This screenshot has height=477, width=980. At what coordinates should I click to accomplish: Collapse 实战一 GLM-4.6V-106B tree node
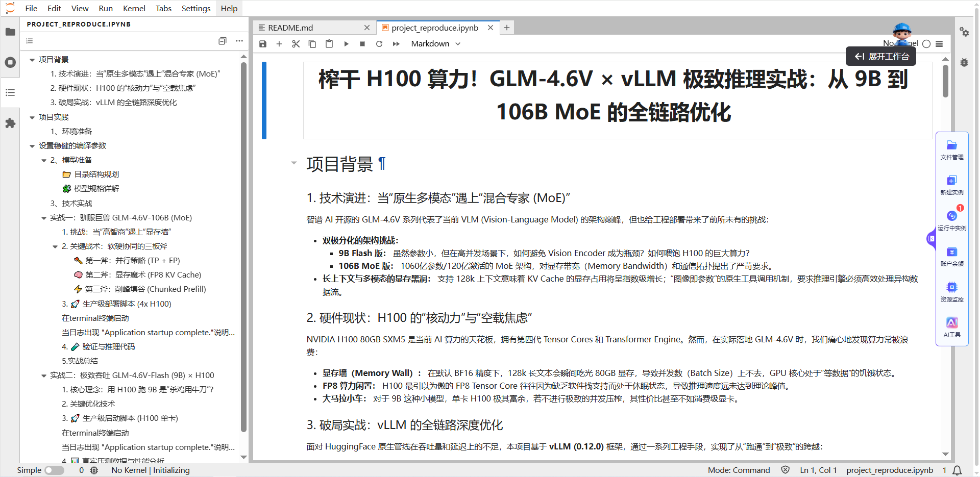[44, 218]
